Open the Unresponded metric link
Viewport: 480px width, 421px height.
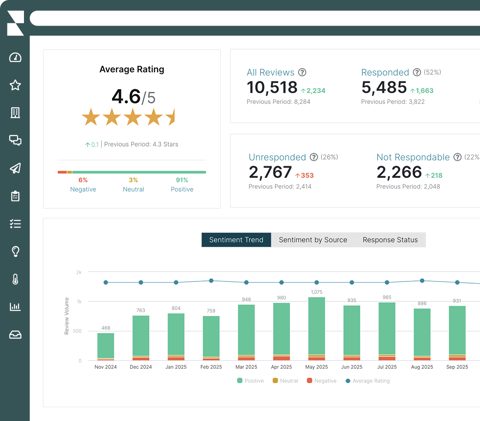click(x=277, y=157)
